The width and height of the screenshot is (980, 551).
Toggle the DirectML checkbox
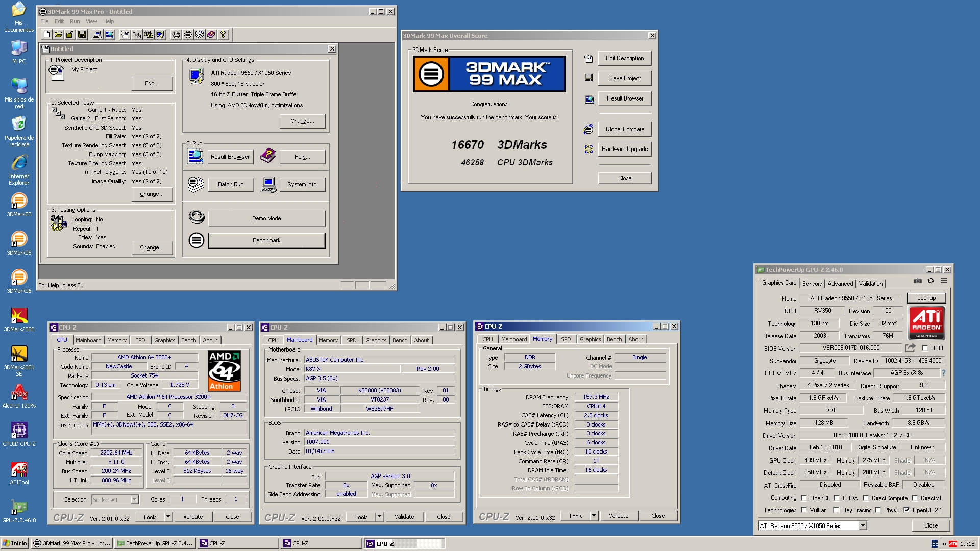(915, 498)
